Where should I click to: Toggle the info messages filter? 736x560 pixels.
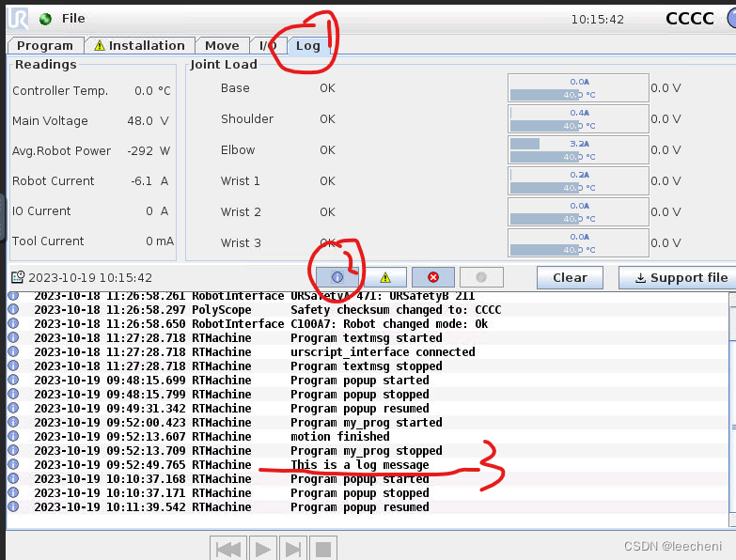337,277
